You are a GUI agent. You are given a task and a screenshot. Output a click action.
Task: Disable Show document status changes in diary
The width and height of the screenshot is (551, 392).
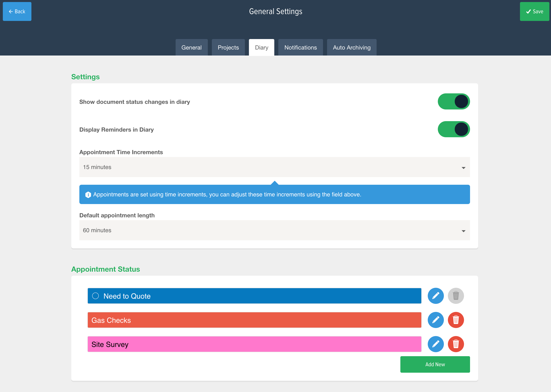coord(454,101)
